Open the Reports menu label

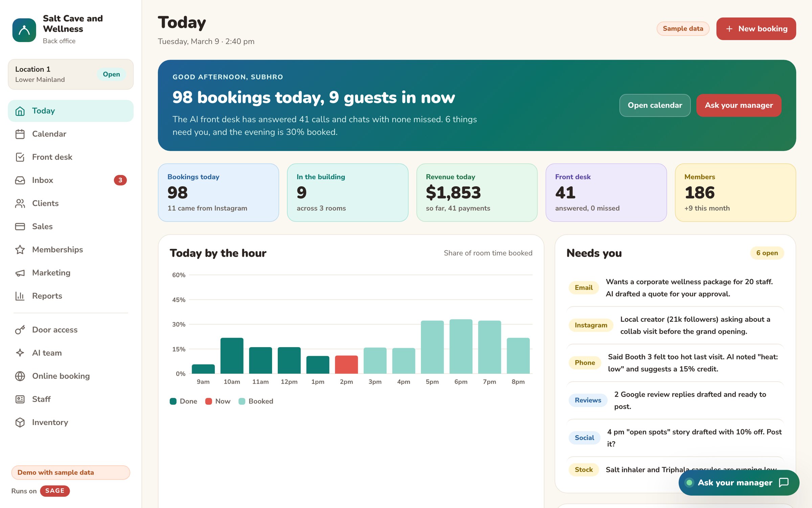[x=47, y=296]
